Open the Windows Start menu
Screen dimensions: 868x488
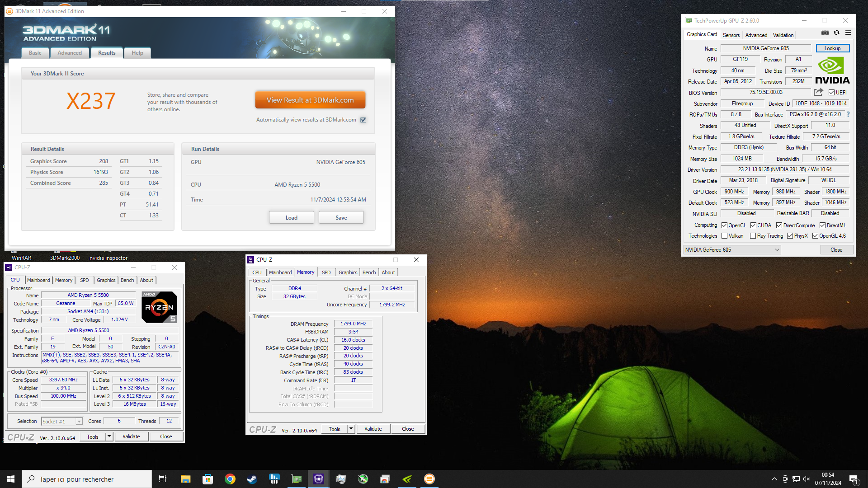(11, 479)
